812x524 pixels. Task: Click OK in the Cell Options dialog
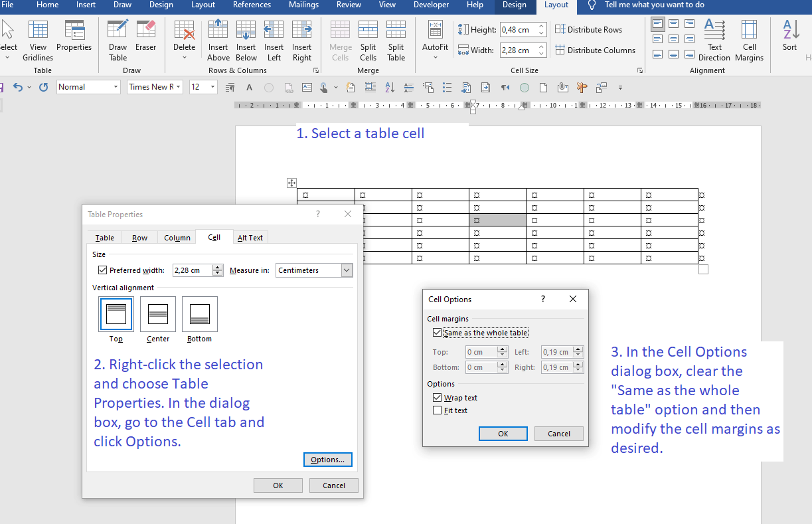pyautogui.click(x=503, y=433)
